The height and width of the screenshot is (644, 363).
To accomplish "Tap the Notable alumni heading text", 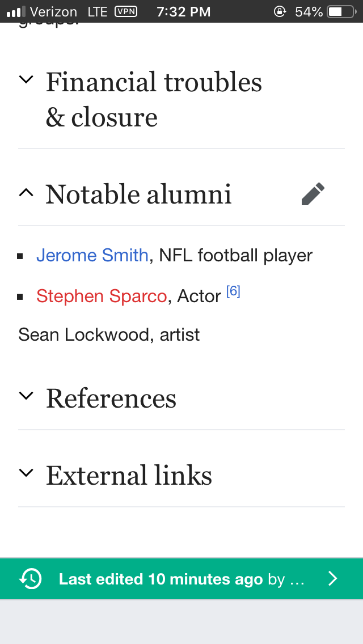I will 138,194.
